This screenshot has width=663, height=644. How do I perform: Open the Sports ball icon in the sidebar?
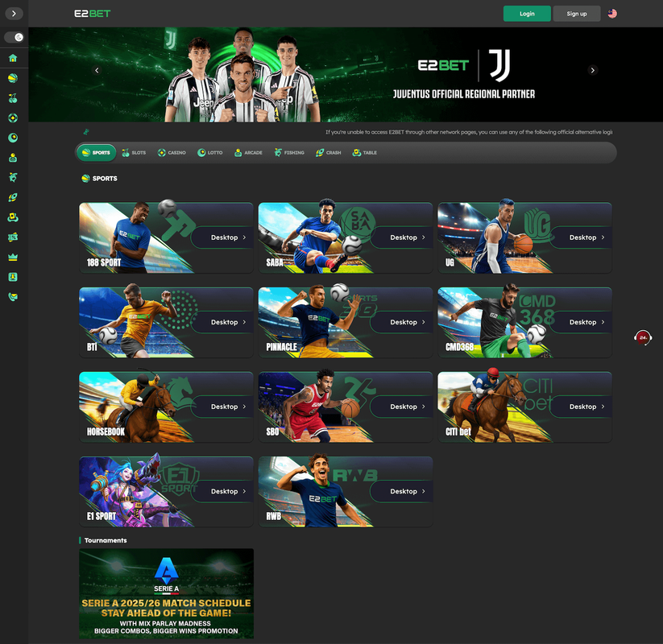click(13, 78)
